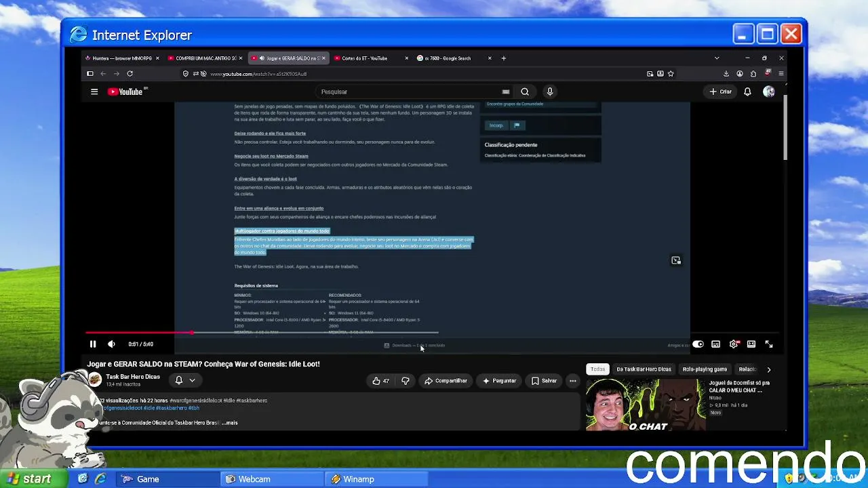Screen dimensions: 868x488
Task: Click the Criar create button
Action: pyautogui.click(x=721, y=91)
